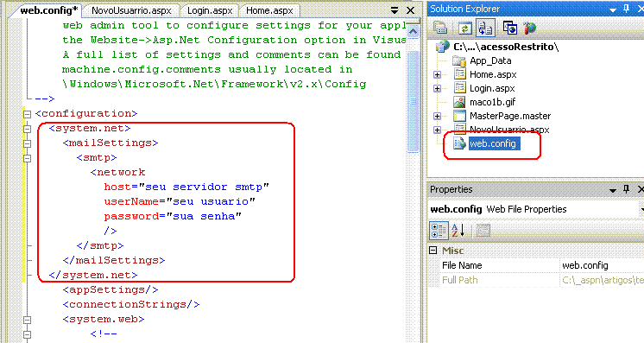Click the Login.aspx file icon

point(459,88)
